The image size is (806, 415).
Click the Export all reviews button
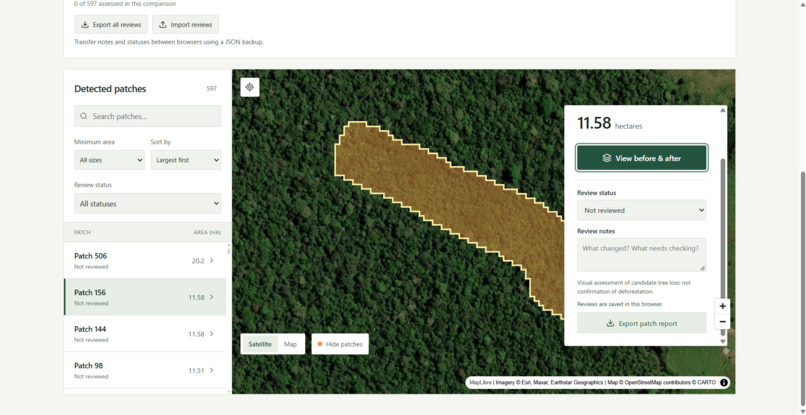coord(111,25)
